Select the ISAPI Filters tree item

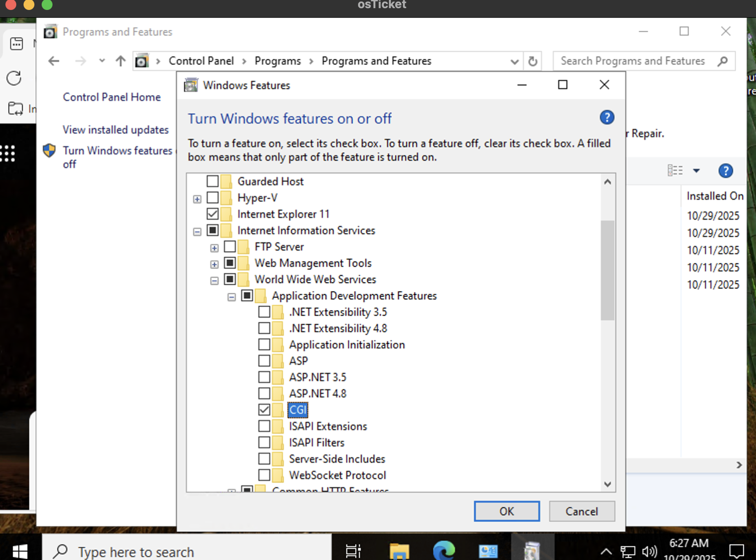tap(316, 442)
